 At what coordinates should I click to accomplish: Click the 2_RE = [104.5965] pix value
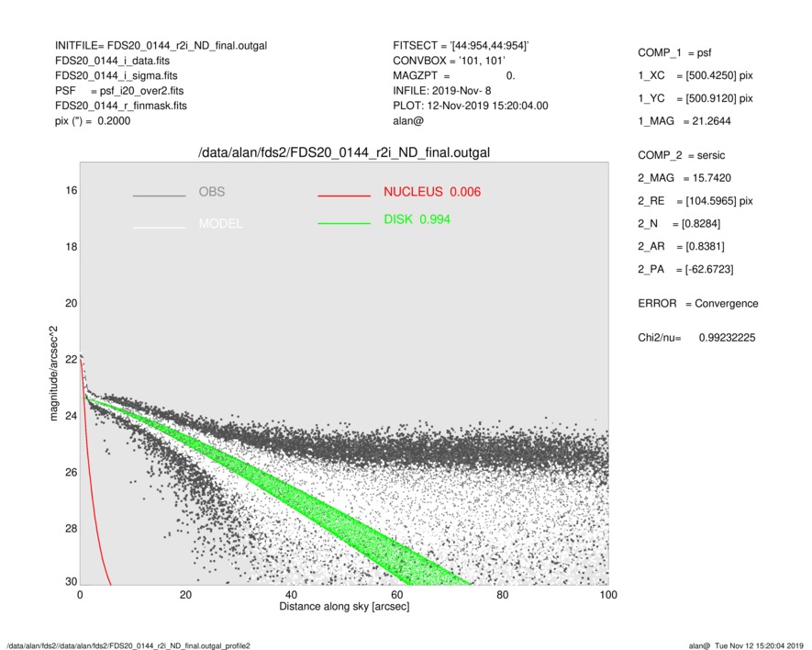click(695, 201)
